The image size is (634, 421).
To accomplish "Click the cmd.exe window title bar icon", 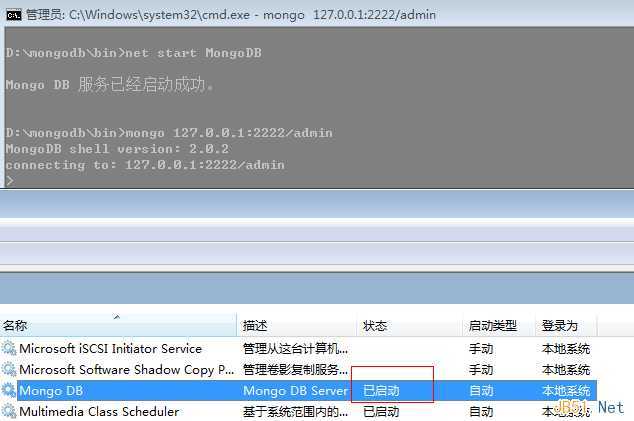I will (x=13, y=15).
